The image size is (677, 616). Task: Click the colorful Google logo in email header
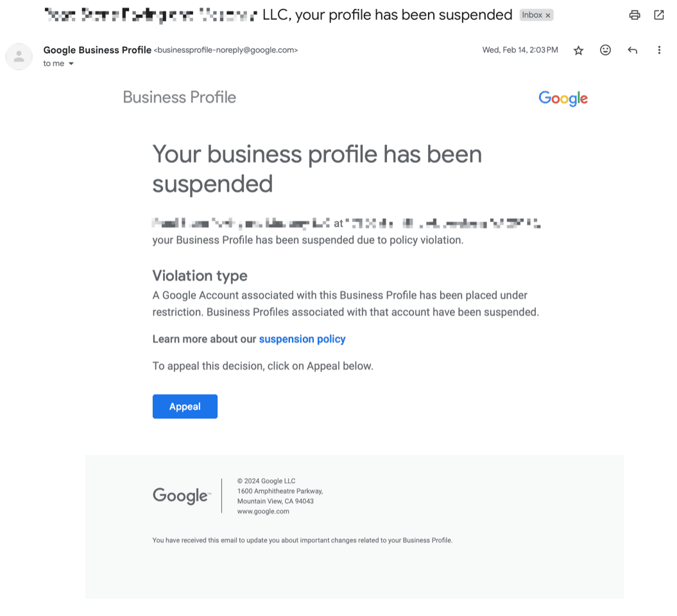coord(563,98)
